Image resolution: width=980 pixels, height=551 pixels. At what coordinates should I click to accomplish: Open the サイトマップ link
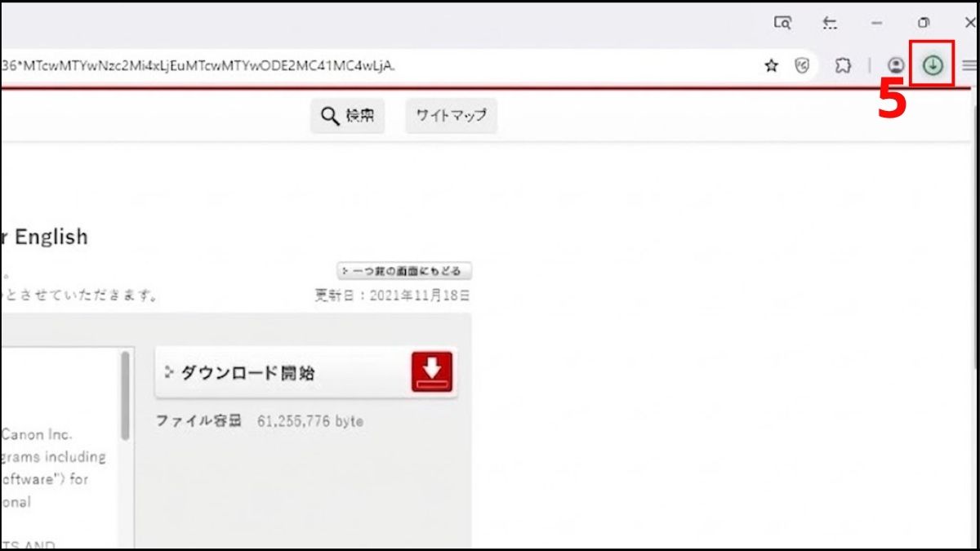click(451, 116)
